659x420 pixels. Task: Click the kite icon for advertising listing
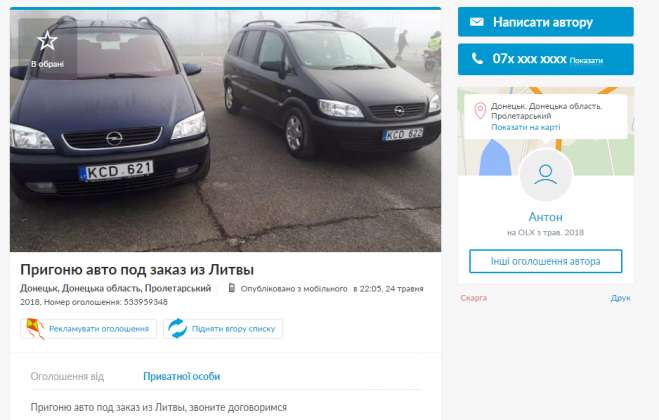pyautogui.click(x=35, y=328)
